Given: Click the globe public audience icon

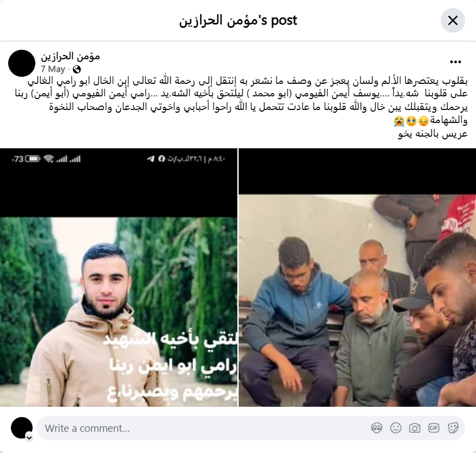Looking at the screenshot, I should coord(77,70).
